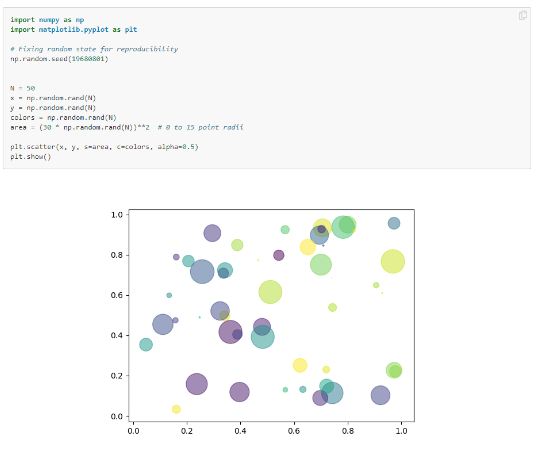The width and height of the screenshot is (540, 453).
Task: Click the plt.show() line
Action: tap(31, 157)
